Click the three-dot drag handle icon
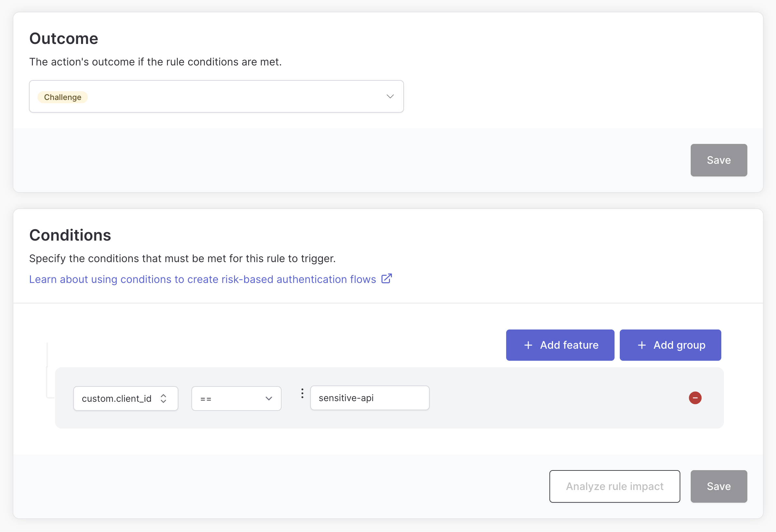The image size is (776, 532). point(302,393)
